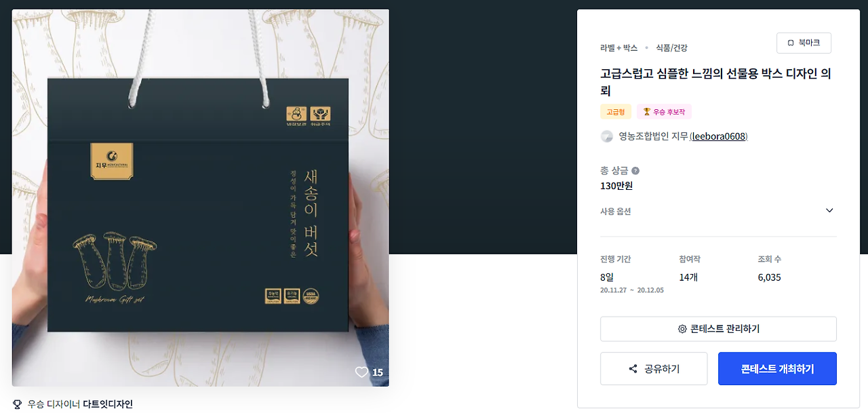This screenshot has height=413, width=868.
Task: Click the 공유하기 button
Action: pos(654,369)
